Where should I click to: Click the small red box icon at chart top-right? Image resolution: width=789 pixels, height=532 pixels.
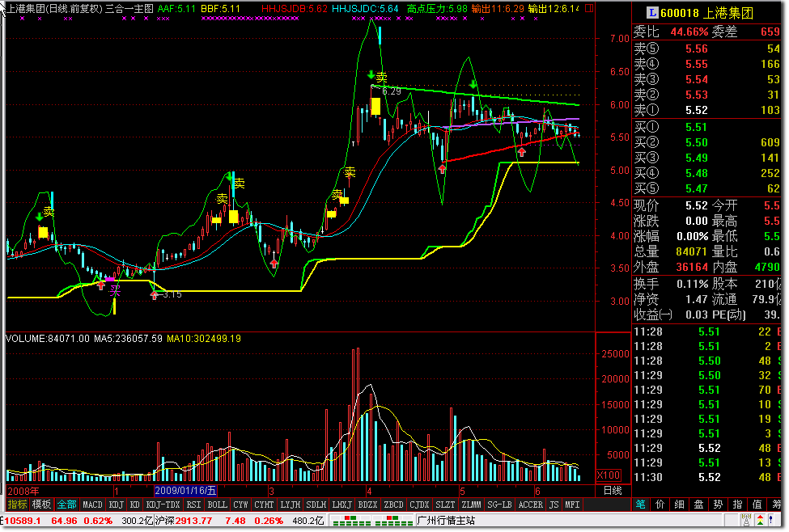point(589,9)
